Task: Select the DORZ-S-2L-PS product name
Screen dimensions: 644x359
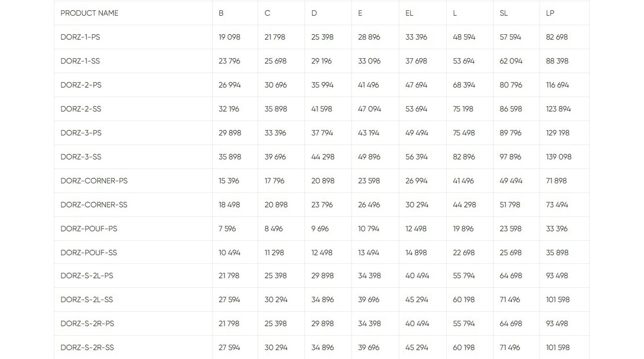Action: 87,275
